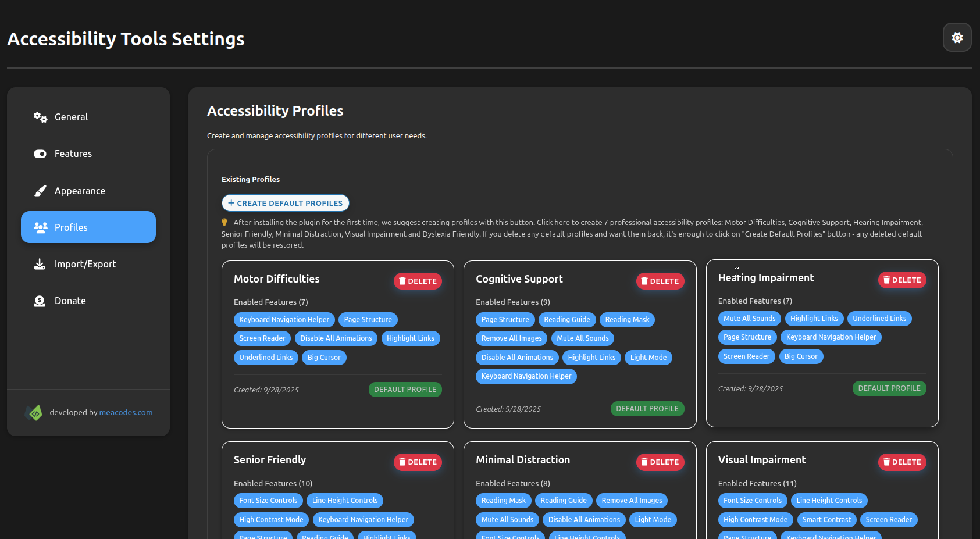Image resolution: width=980 pixels, height=539 pixels.
Task: Toggle the light/dark theme sun icon
Action: coord(957,38)
